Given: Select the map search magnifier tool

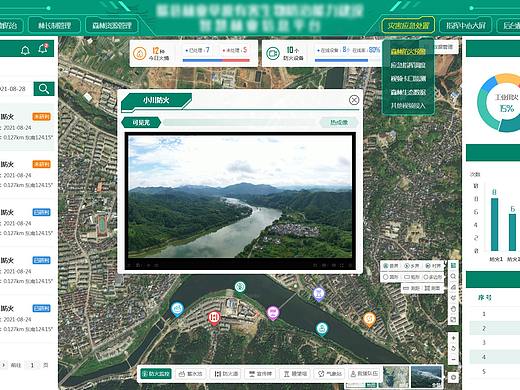Looking at the screenshot, I should (x=453, y=276).
